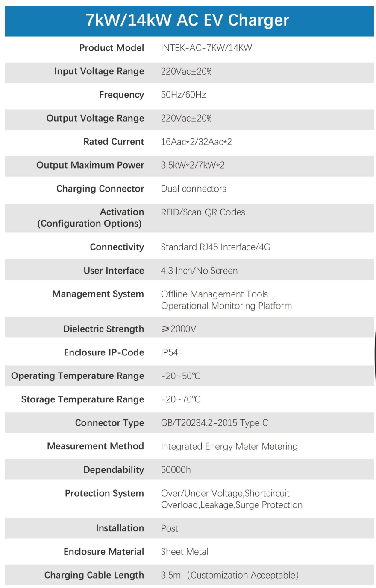Click the Input Voltage Range label
Screen dimensions: 376x588
[x=99, y=72]
